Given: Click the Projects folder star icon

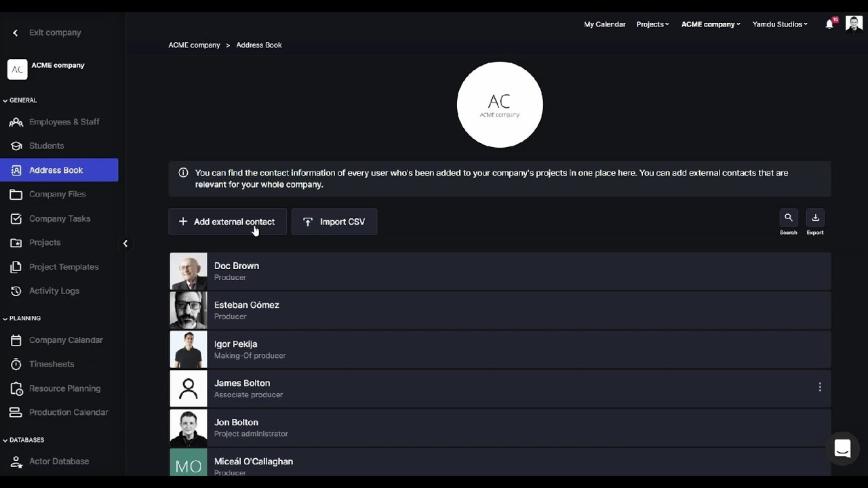Looking at the screenshot, I should [x=16, y=243].
